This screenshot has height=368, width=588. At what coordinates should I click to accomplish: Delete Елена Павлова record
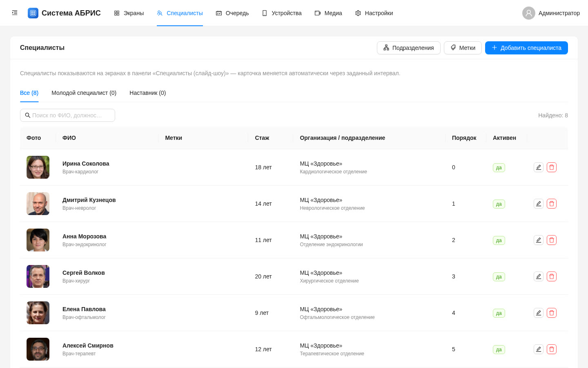552,313
